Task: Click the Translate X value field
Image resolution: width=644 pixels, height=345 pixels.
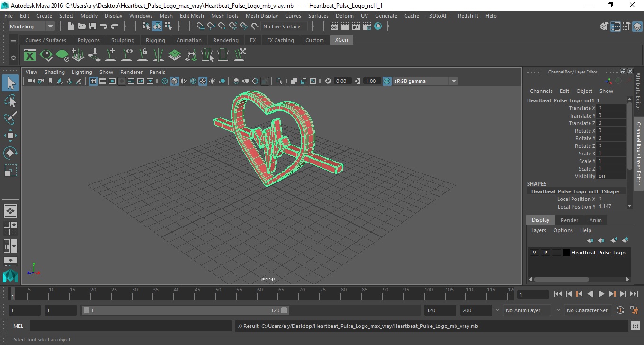Action: [x=611, y=108]
